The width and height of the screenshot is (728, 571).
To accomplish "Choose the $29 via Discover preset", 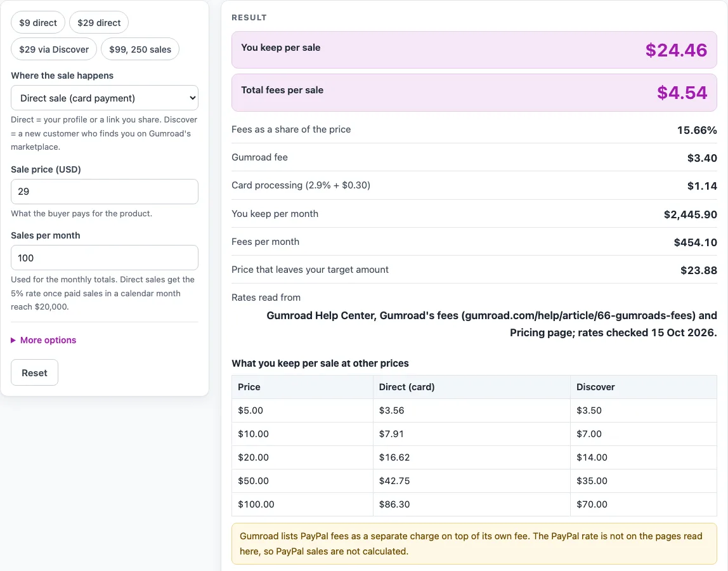I will pyautogui.click(x=54, y=49).
